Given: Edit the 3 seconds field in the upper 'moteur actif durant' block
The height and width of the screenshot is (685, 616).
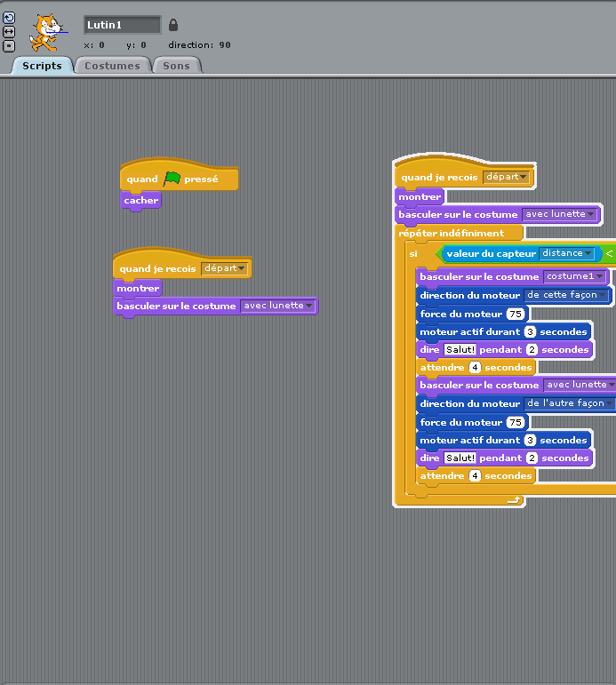Looking at the screenshot, I should point(530,332).
